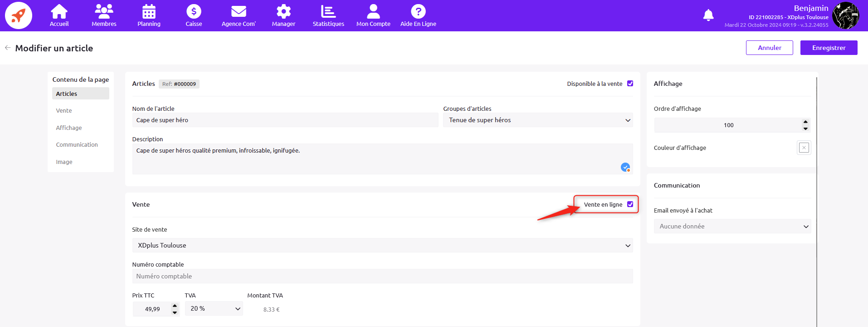The width and height of the screenshot is (868, 327).
Task: Open the TVA rate dropdown
Action: click(x=214, y=309)
